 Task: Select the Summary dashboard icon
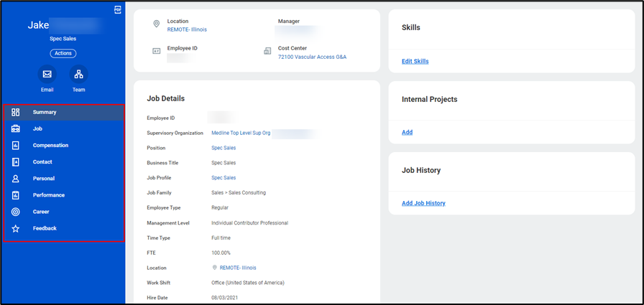16,113
